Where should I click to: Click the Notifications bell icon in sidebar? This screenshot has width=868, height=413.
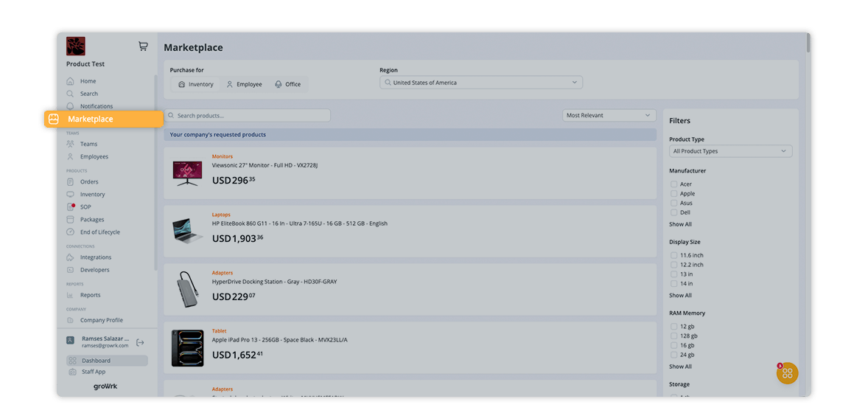coord(71,106)
